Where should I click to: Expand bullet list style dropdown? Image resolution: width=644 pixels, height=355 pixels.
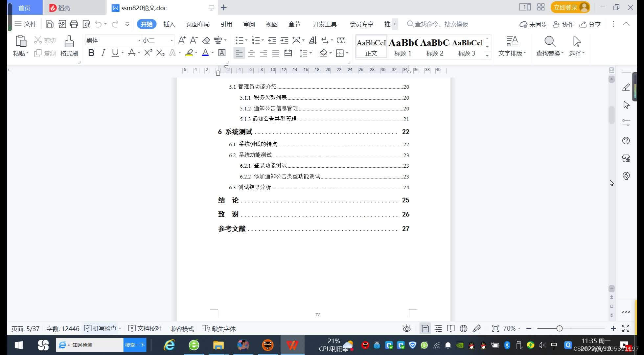click(246, 40)
